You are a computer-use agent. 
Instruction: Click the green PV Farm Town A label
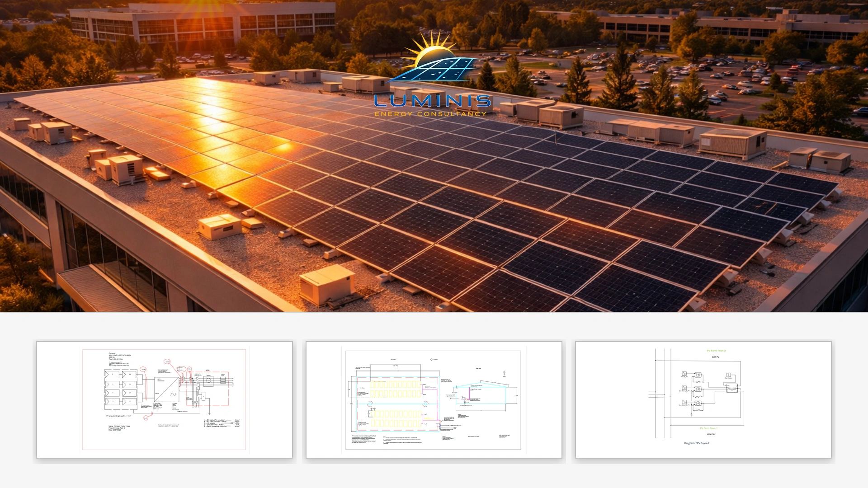tap(716, 351)
